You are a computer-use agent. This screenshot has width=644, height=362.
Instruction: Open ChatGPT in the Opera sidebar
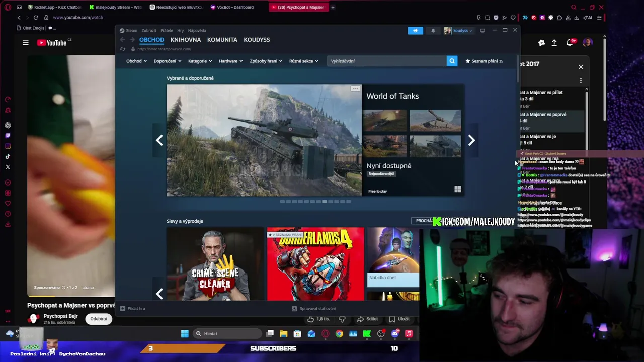pos(8,125)
